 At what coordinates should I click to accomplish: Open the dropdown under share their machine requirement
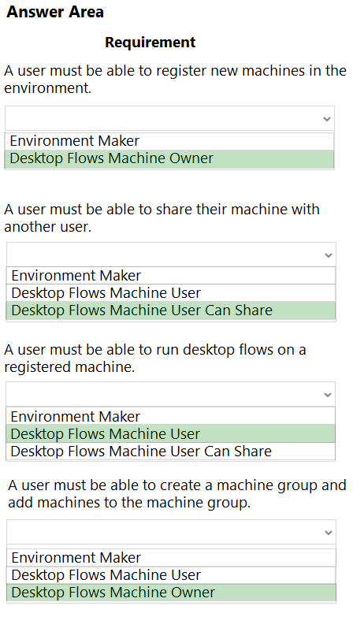[x=171, y=255]
